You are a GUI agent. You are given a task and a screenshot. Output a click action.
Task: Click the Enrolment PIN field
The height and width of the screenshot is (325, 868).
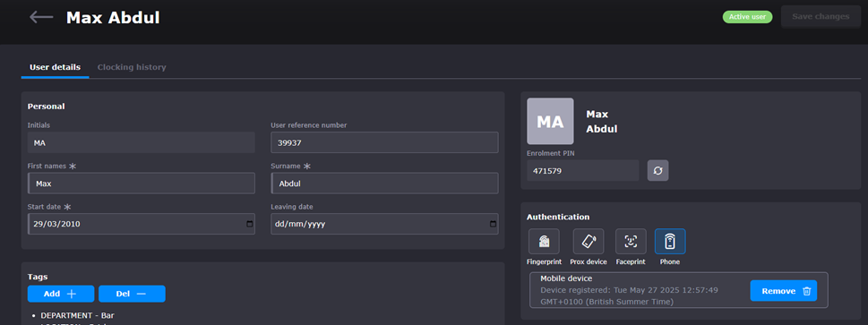[x=583, y=170]
